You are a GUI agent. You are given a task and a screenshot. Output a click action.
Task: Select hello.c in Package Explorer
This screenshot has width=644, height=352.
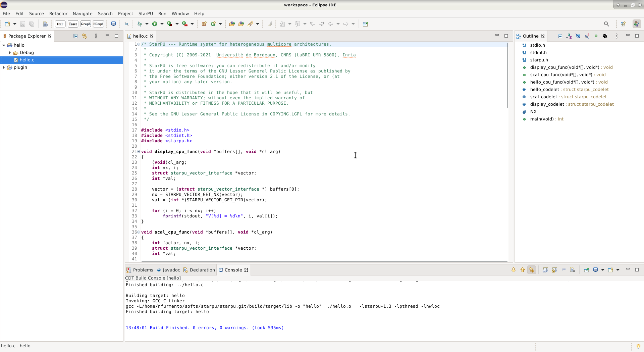click(62, 60)
